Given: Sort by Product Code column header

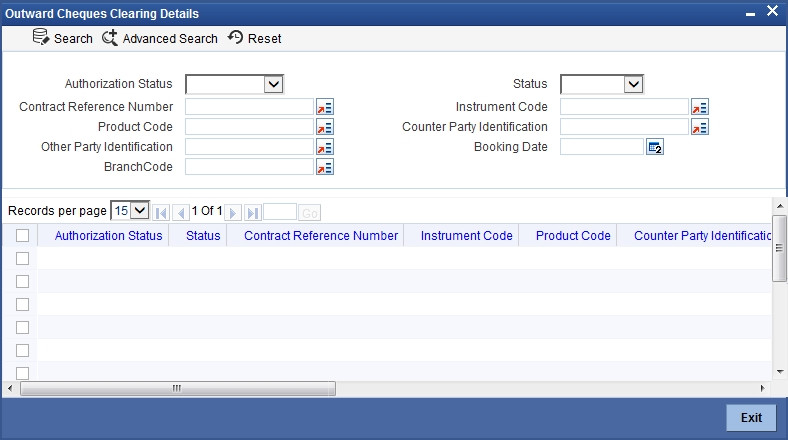Looking at the screenshot, I should 573,236.
